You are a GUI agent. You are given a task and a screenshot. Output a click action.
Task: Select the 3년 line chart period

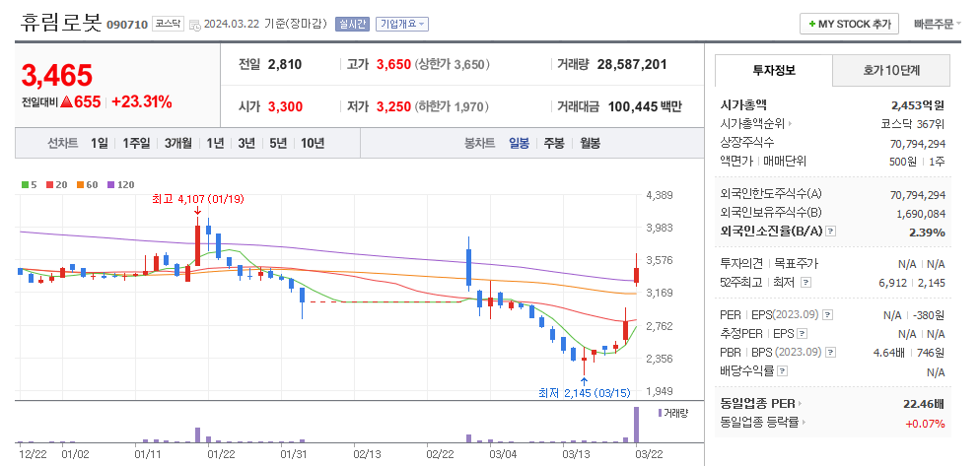click(246, 143)
